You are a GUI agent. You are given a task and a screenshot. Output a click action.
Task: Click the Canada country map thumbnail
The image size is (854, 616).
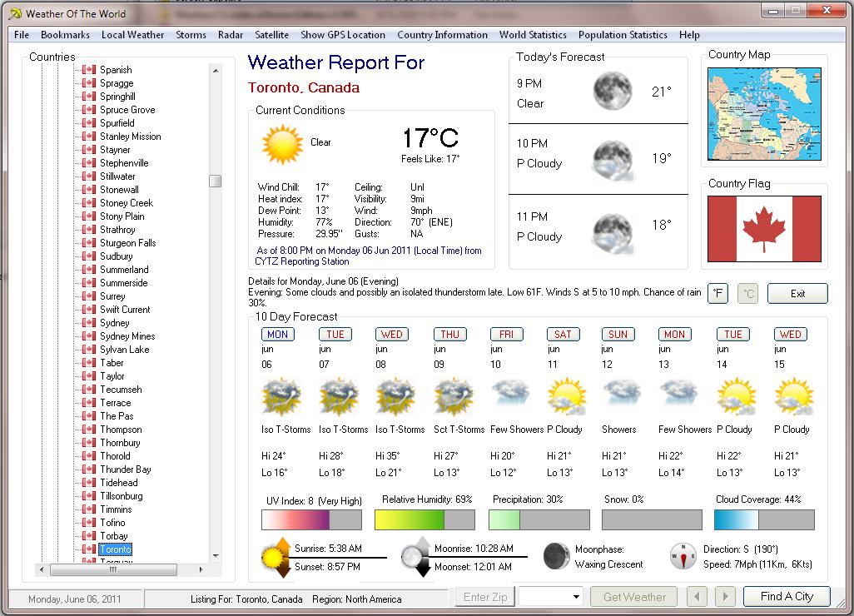coord(763,114)
